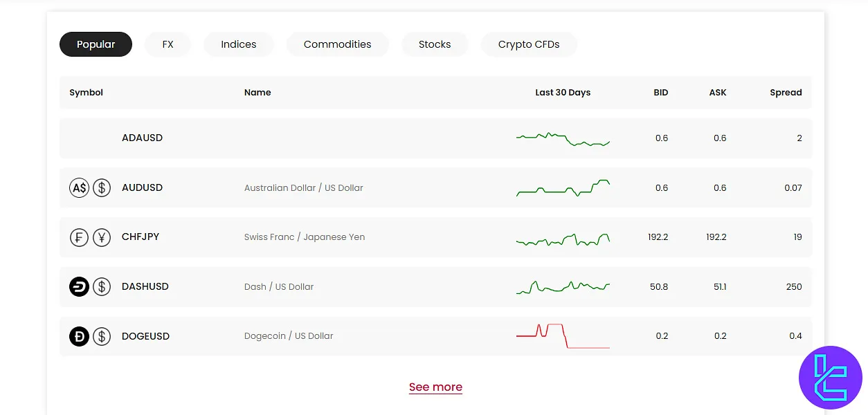Click the Swiss Franc currency icon
Screen dimensions: 868x415
80,237
